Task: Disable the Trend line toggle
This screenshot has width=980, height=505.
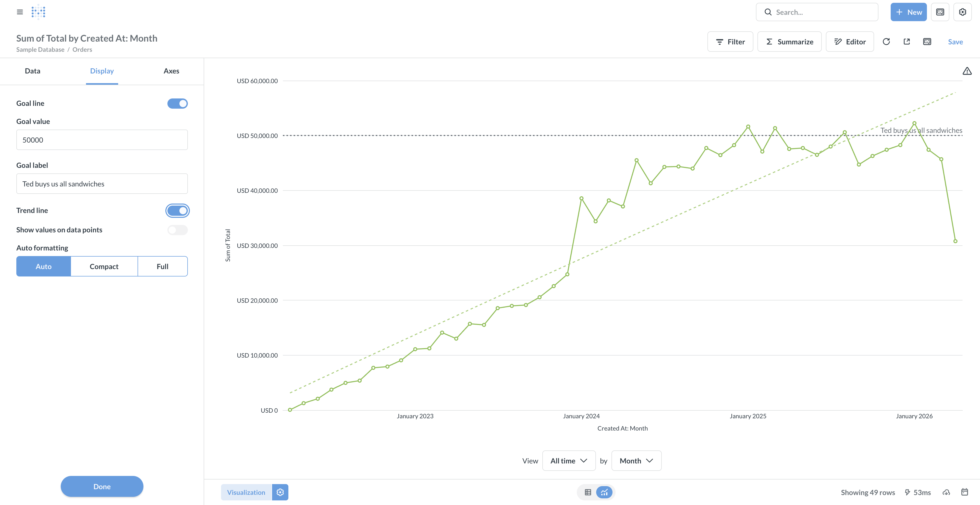Action: [177, 211]
